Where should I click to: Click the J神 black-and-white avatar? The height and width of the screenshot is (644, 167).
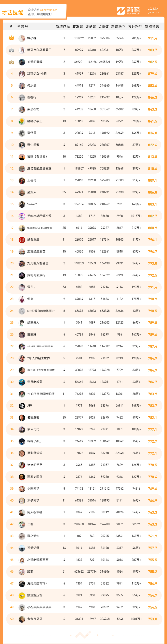[x=22, y=406]
